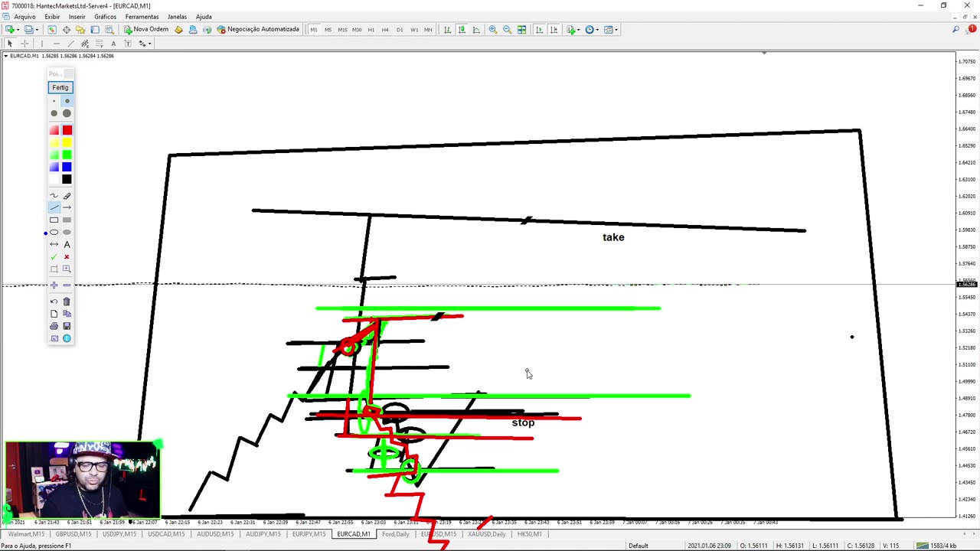Select the smallest pen size dot

54,101
